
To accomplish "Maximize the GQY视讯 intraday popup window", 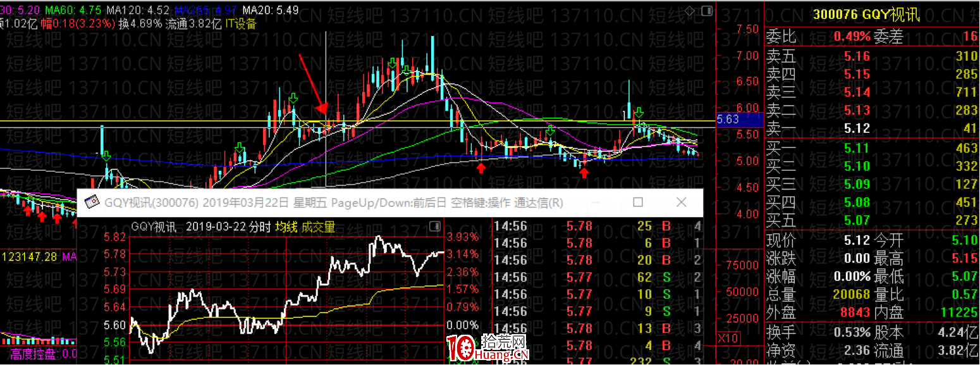I will click(x=638, y=202).
